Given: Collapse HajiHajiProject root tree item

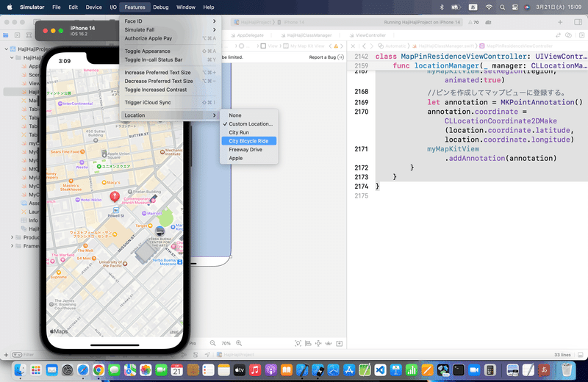Looking at the screenshot, I should pyautogui.click(x=7, y=49).
